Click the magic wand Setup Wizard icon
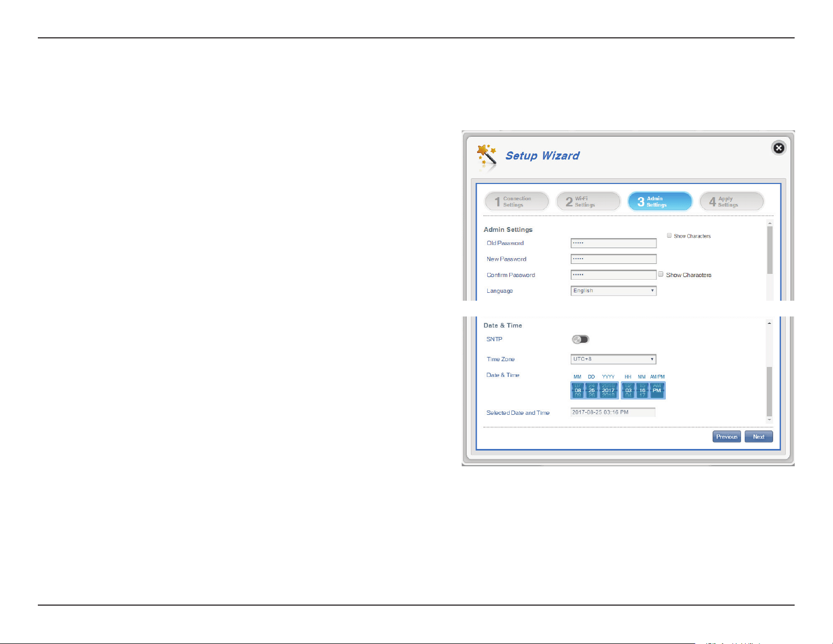833x644 pixels. click(x=487, y=157)
